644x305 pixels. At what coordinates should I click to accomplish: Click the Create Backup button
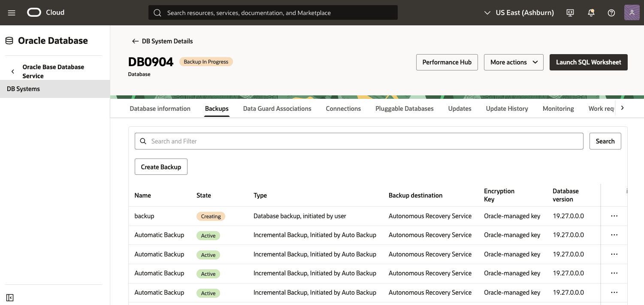[x=161, y=167]
